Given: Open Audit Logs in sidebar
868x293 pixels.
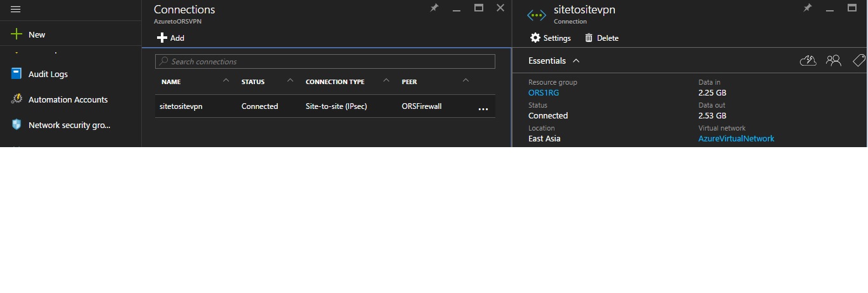Looking at the screenshot, I should point(48,74).
